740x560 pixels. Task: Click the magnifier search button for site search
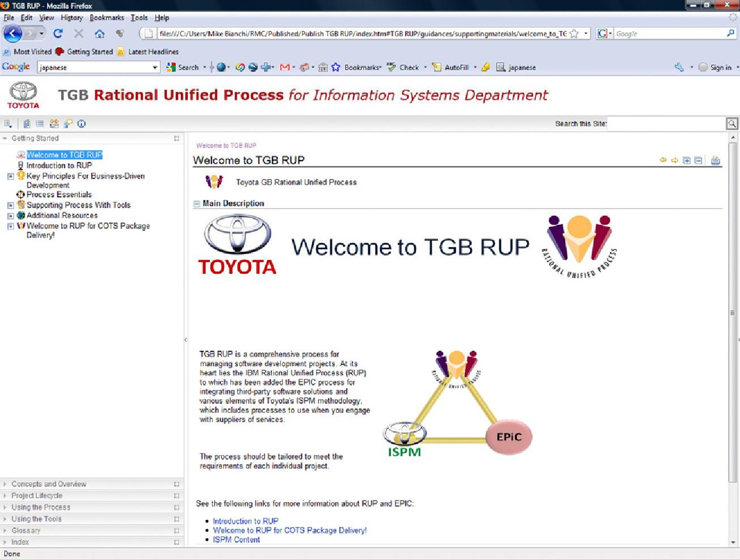click(732, 124)
